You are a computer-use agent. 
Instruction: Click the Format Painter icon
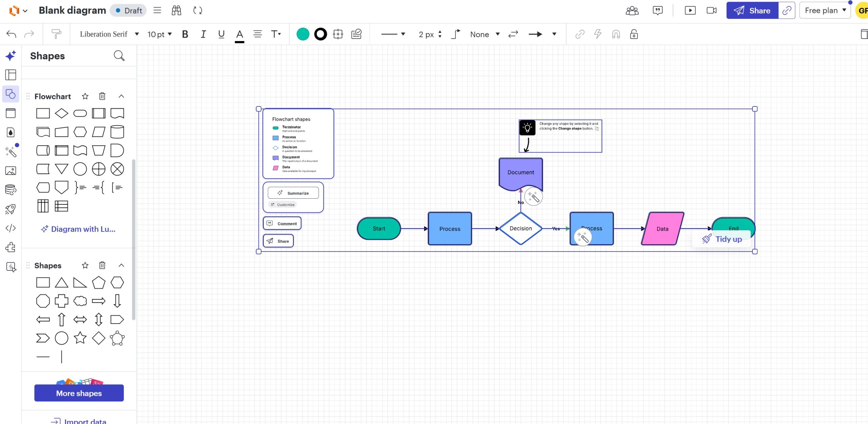click(56, 34)
